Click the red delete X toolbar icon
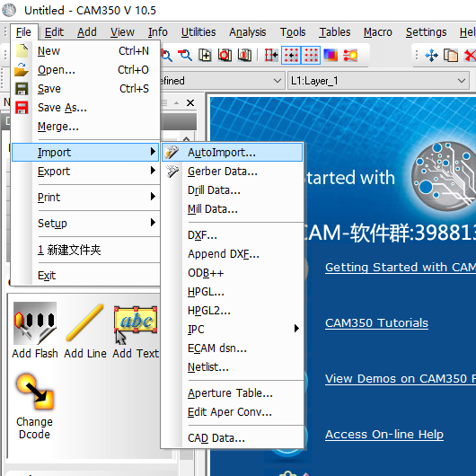This screenshot has height=476, width=476. pos(470,56)
